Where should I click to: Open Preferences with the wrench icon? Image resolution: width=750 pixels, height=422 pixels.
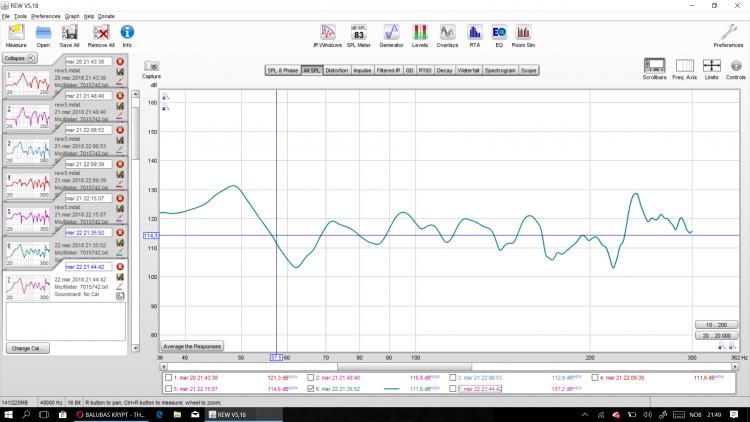click(x=728, y=36)
